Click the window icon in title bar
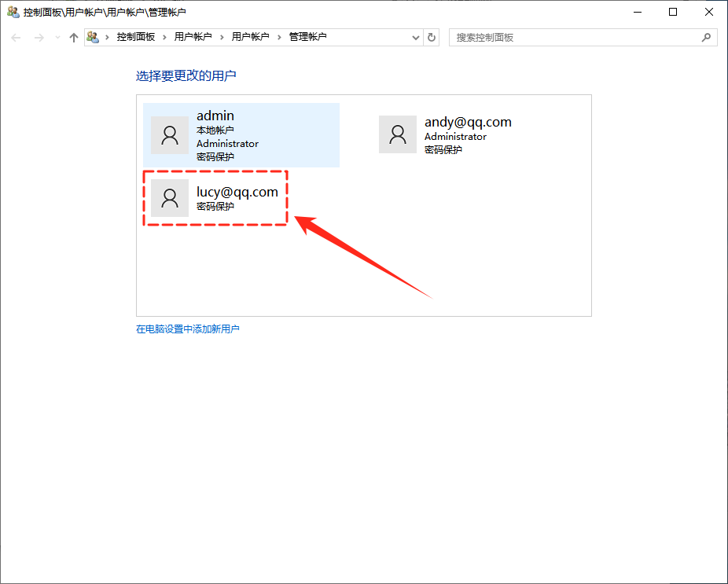 (13, 12)
